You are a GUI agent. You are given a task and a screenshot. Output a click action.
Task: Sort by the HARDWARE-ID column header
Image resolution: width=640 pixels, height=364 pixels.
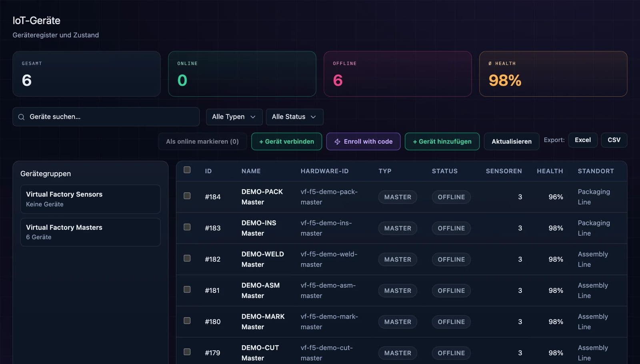click(324, 171)
